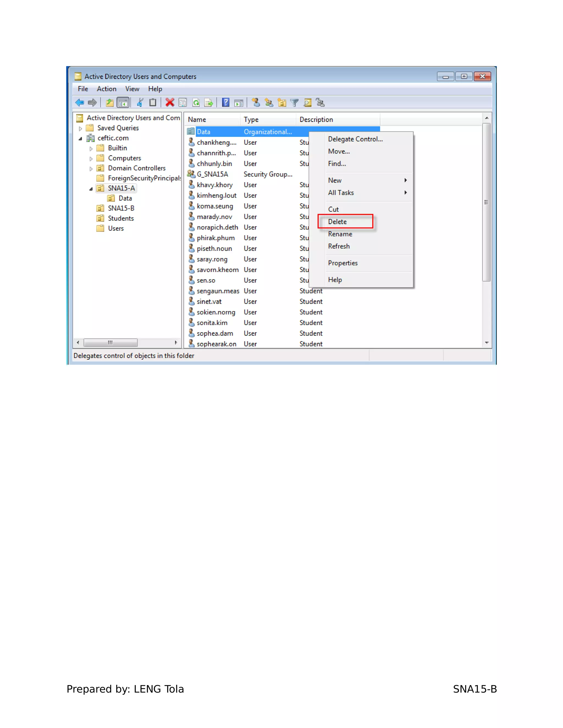
Task: Click the Find objects toolbar icon
Action: (x=308, y=103)
